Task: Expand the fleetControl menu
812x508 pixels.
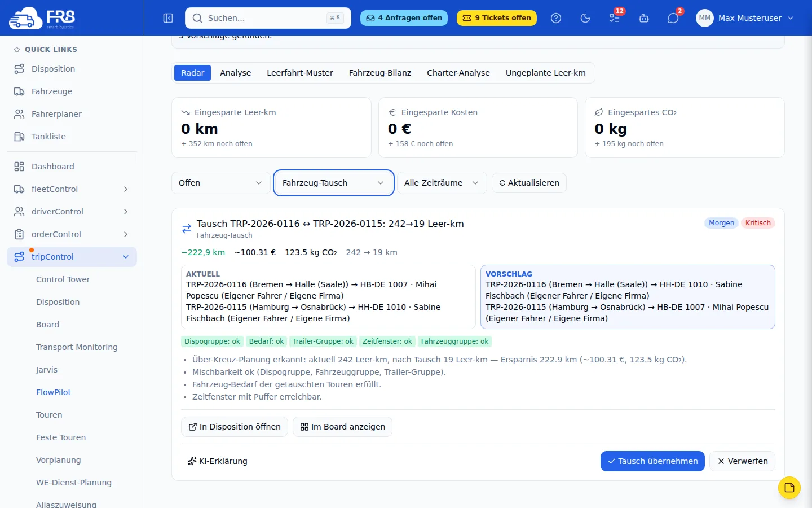Action: click(72, 189)
